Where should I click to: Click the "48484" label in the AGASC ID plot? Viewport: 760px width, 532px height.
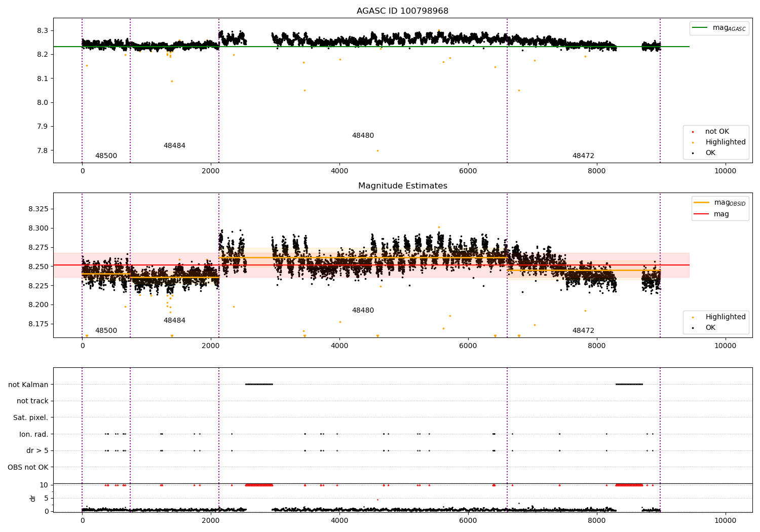coord(174,146)
